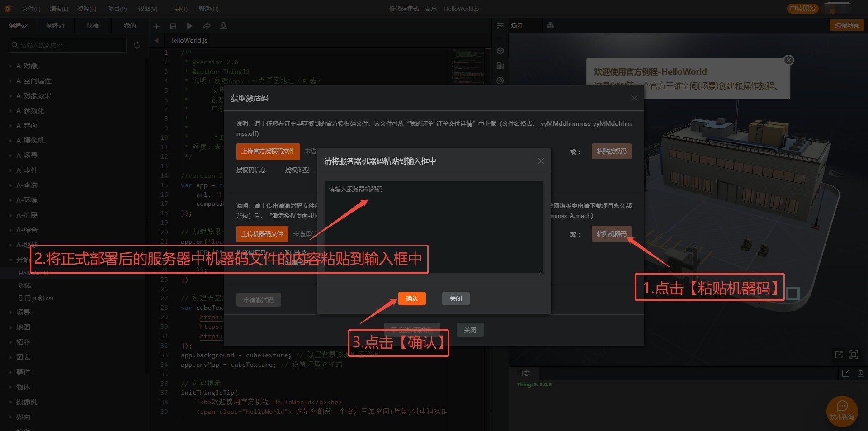
Task: Click the 粘贴授权码 button
Action: pyautogui.click(x=612, y=151)
